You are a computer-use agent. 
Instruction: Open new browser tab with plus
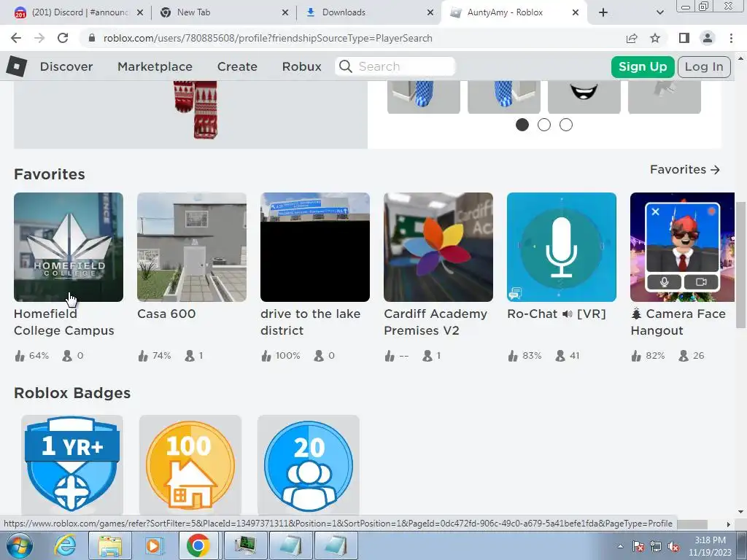(603, 12)
